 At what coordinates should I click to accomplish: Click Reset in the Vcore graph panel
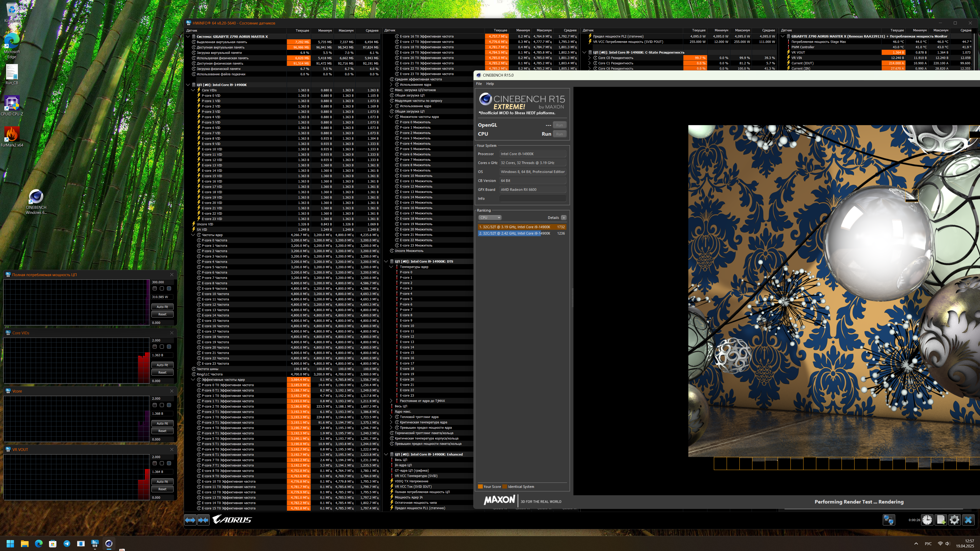[x=162, y=431]
